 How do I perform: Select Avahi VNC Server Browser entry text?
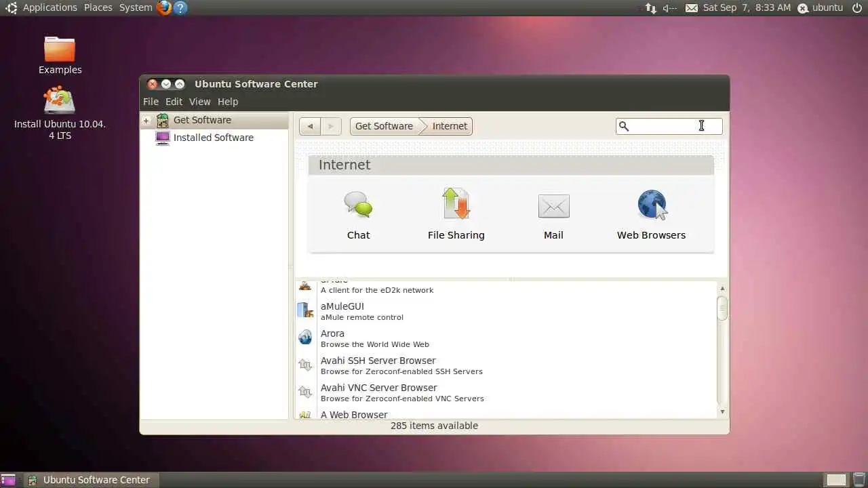click(x=379, y=388)
